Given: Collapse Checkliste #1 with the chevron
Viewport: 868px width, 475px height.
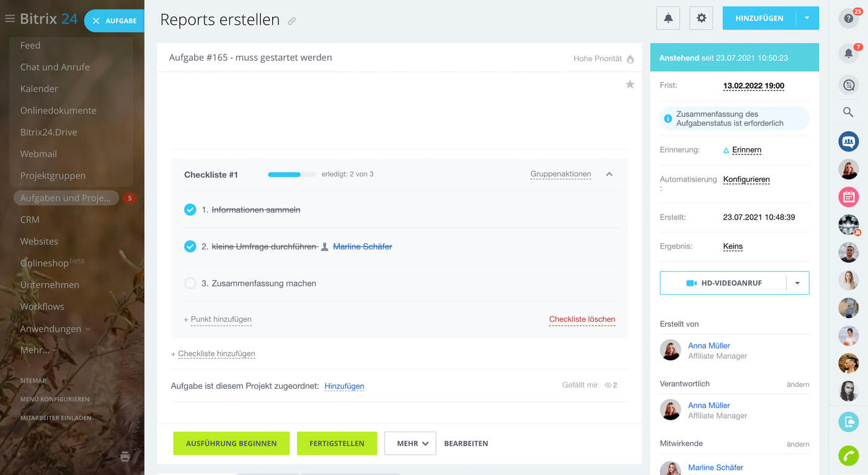Looking at the screenshot, I should pyautogui.click(x=609, y=174).
